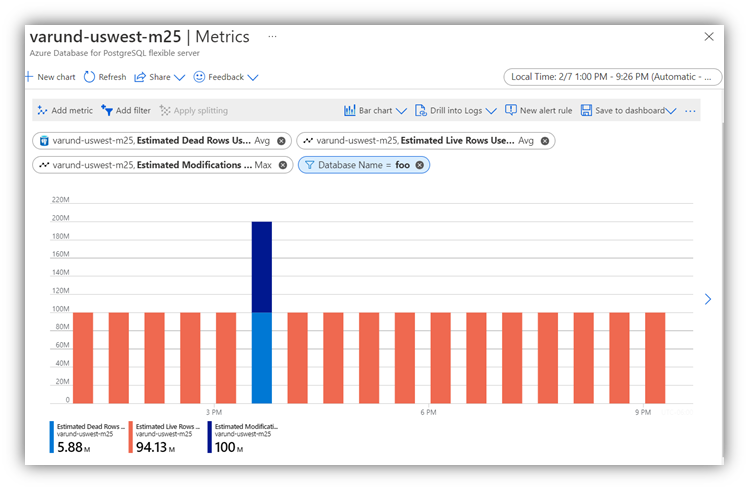Click the database icon in Dead Rows pill
This screenshot has width=749, height=490.
(44, 141)
